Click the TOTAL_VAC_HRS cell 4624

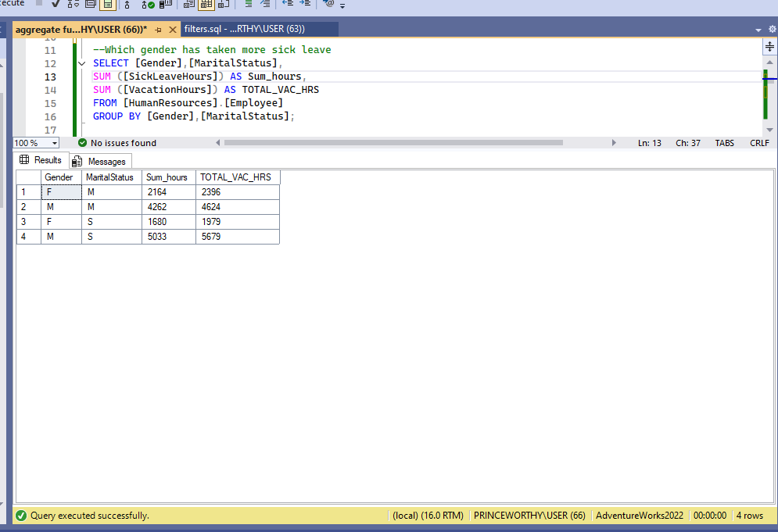(x=238, y=207)
